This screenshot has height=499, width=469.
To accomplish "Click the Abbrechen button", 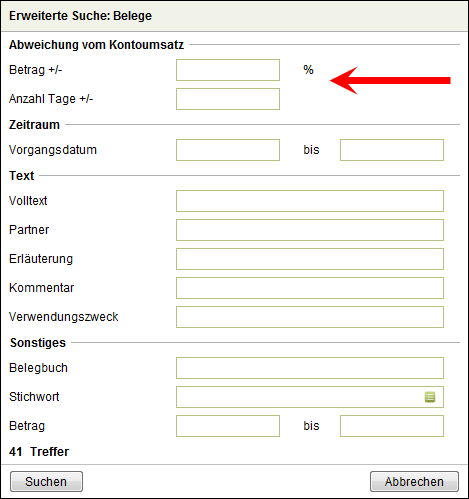I will [x=414, y=481].
